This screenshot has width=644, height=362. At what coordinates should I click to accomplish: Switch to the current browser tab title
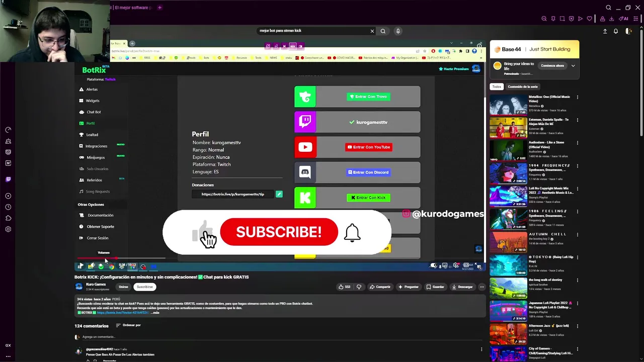point(132,8)
